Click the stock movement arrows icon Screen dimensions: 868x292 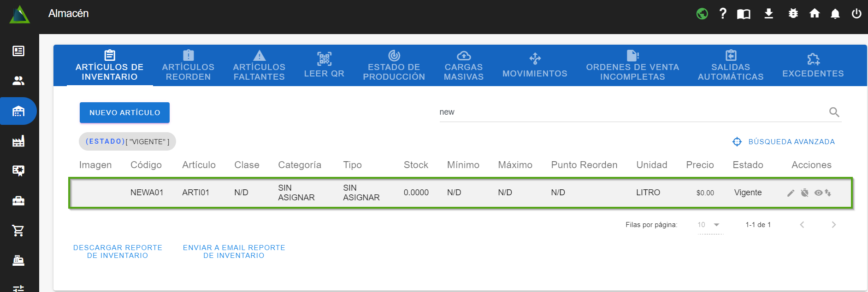(828, 193)
